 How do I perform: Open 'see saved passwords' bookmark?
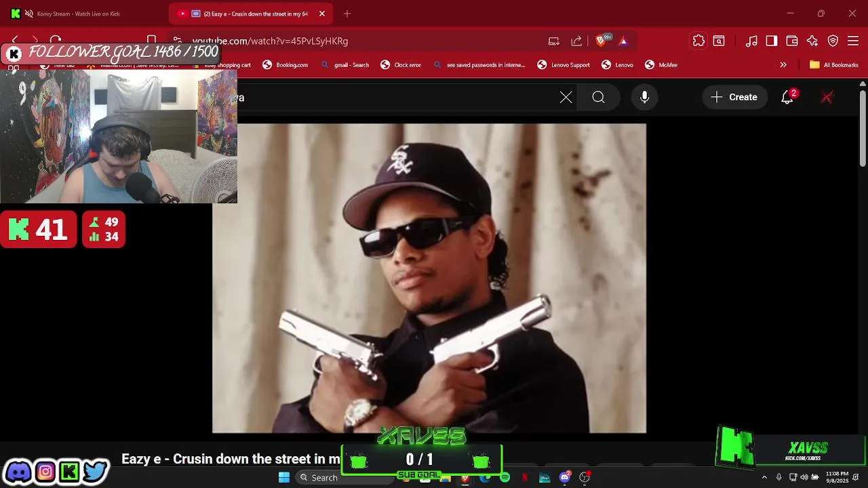click(x=479, y=65)
